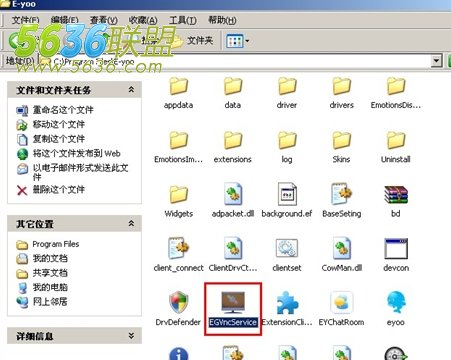Open the 收藏(A) menu
Viewport: 451px width, 360px height.
pyautogui.click(x=143, y=20)
